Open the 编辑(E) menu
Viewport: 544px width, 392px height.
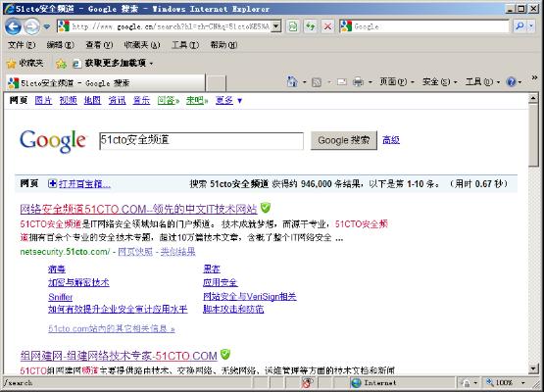[x=61, y=45]
